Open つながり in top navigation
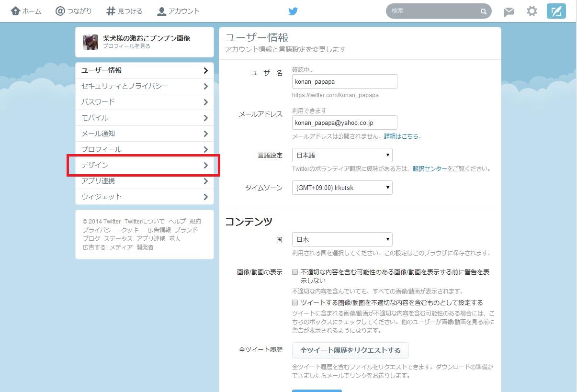Image resolution: width=577 pixels, height=392 pixels. (x=74, y=11)
